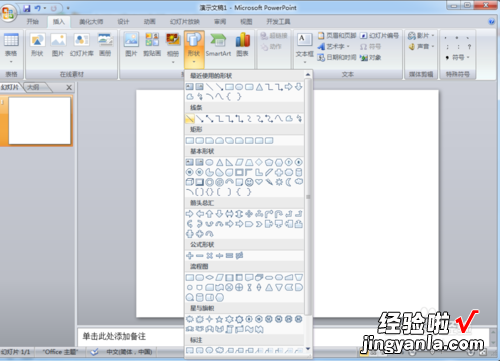Choose the Heart shape

pos(259,182)
